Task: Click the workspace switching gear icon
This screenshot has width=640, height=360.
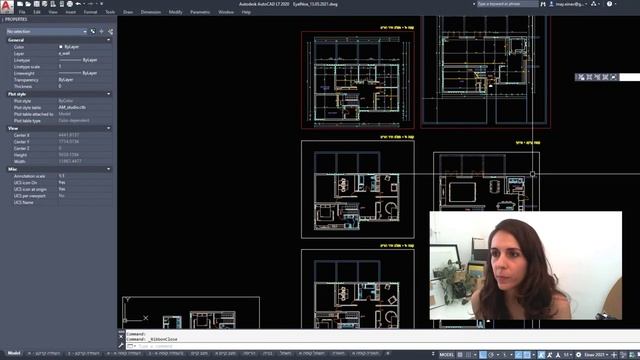Action: (x=578, y=355)
